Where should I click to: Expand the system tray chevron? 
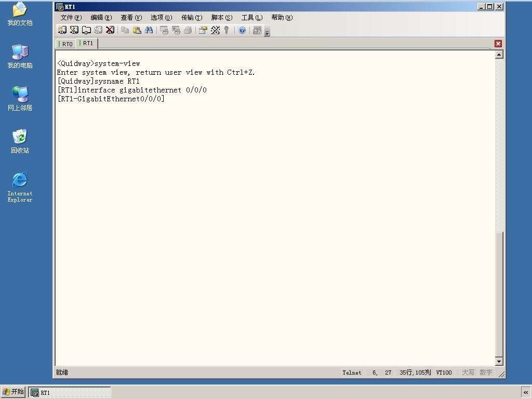click(526, 393)
